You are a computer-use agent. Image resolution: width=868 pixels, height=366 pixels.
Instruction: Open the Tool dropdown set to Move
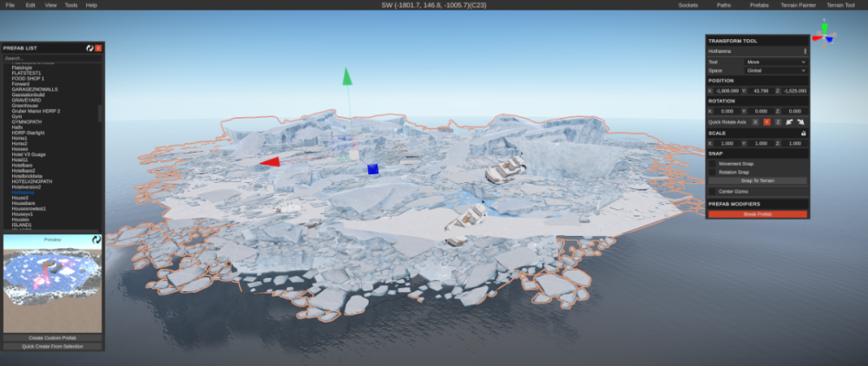(x=775, y=62)
